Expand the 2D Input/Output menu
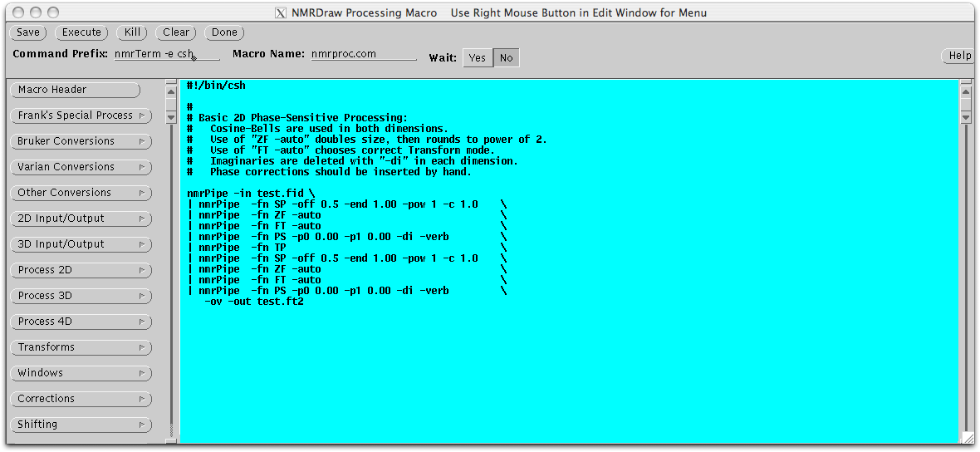The height and width of the screenshot is (452, 980). (x=81, y=219)
